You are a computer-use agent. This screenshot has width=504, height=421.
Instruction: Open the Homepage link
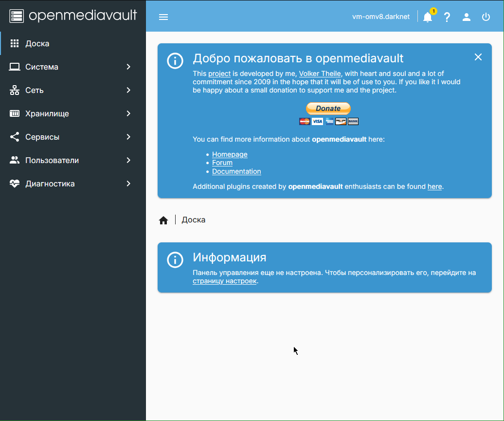click(230, 154)
